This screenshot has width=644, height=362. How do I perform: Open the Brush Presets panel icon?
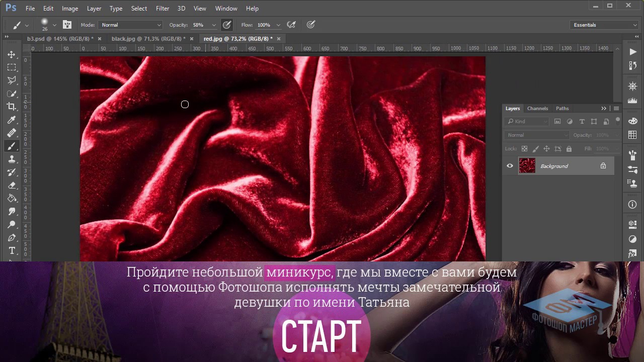(x=632, y=155)
